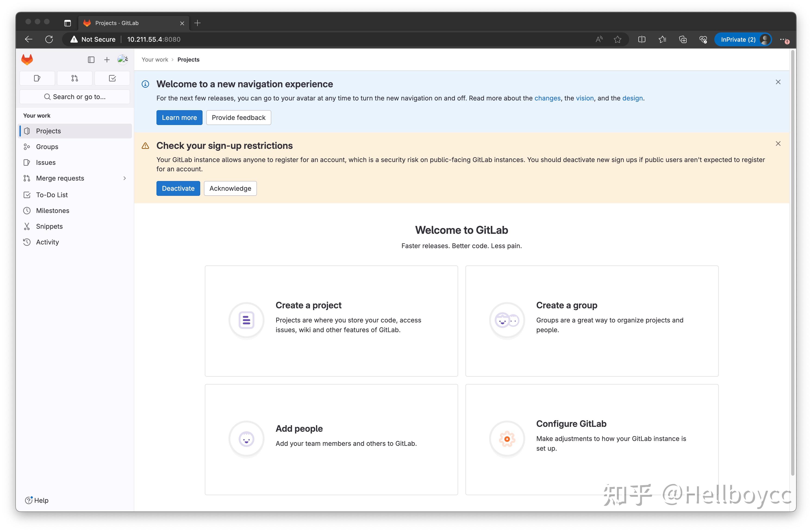Open a new browser tab
Image resolution: width=812 pixels, height=531 pixels.
197,23
